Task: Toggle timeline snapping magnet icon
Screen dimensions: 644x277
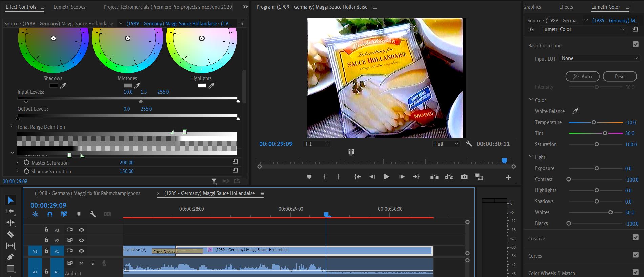Action: [x=50, y=214]
